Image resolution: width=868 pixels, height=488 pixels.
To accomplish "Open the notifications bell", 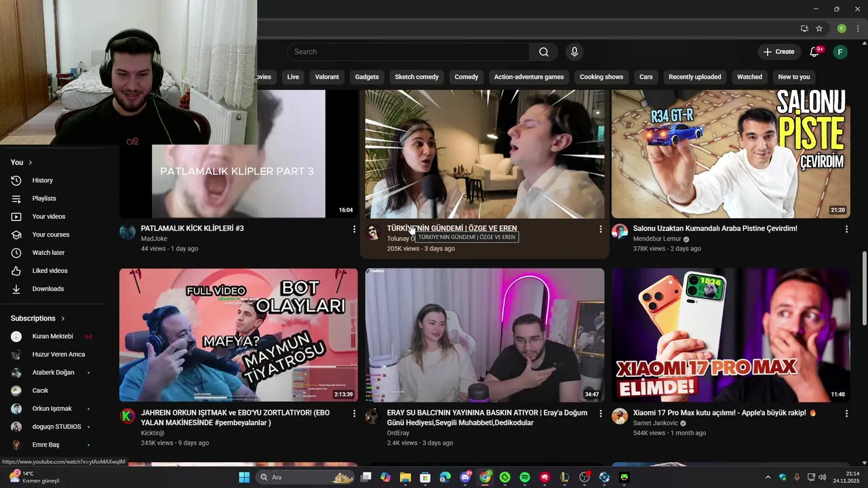I will click(814, 52).
